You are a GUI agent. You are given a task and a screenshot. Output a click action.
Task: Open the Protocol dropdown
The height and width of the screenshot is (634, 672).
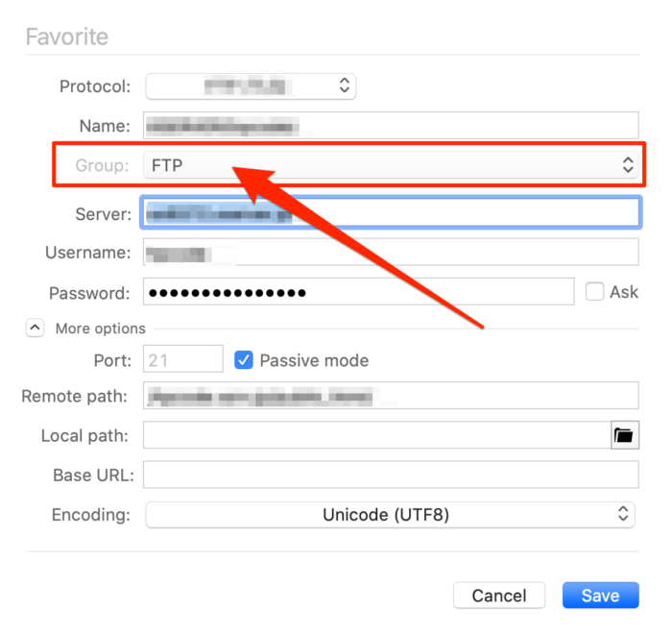[251, 85]
